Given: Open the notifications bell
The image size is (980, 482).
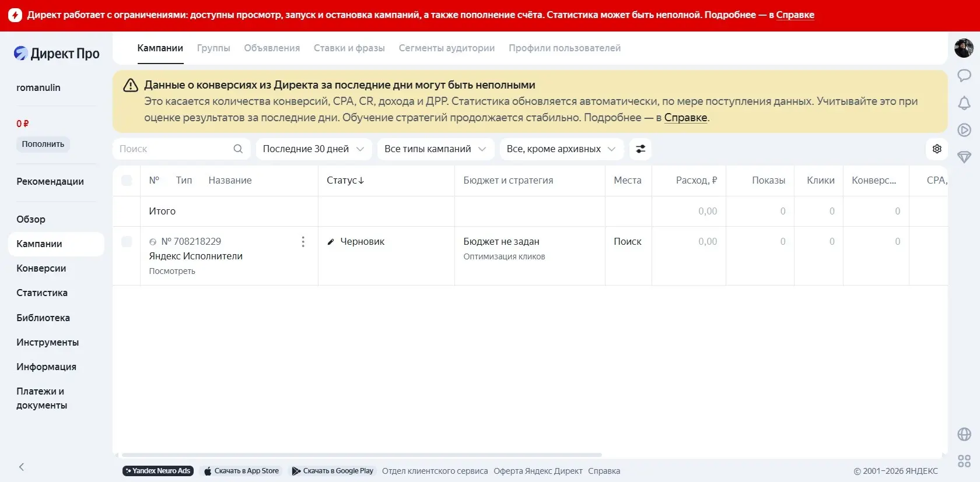Looking at the screenshot, I should (x=964, y=103).
